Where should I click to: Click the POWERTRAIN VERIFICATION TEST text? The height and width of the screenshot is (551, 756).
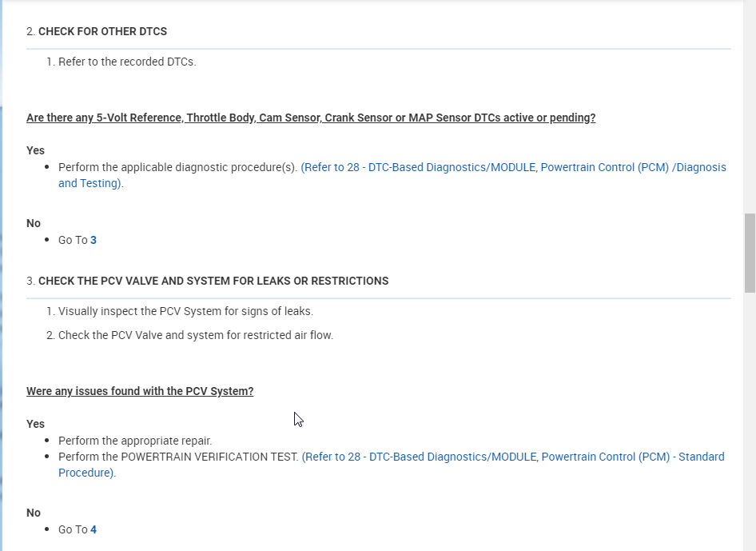[178, 457]
